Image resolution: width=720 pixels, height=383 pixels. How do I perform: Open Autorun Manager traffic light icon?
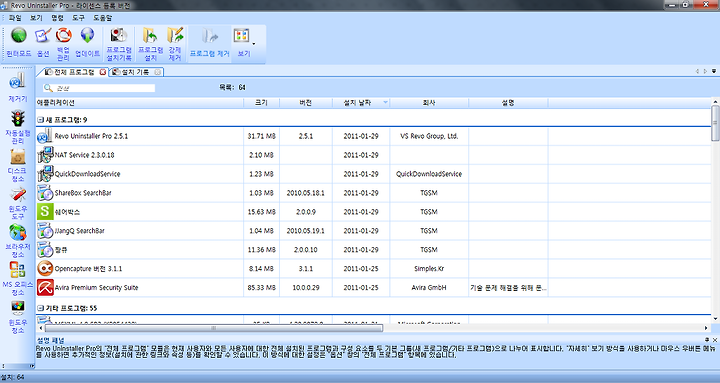18,118
